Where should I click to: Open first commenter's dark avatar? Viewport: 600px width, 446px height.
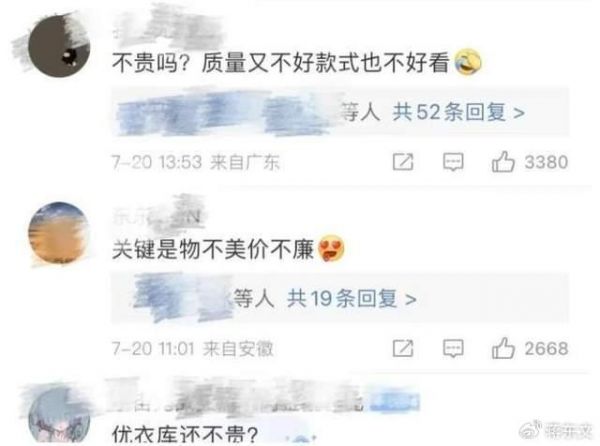58,46
